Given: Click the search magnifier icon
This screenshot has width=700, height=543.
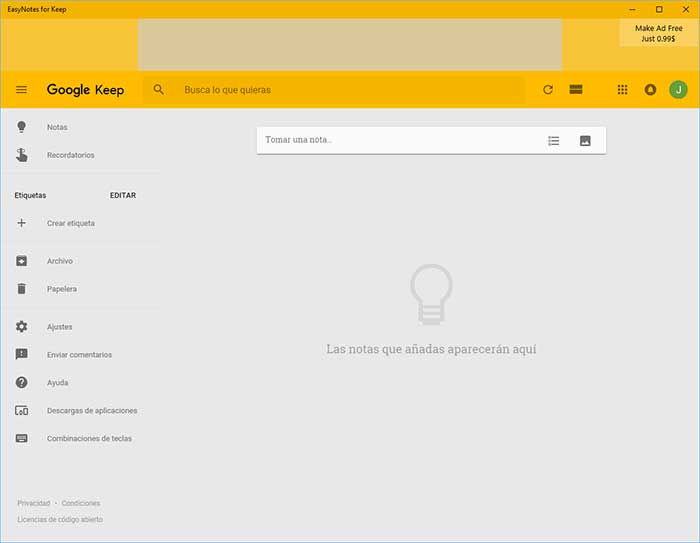Looking at the screenshot, I should 158,90.
